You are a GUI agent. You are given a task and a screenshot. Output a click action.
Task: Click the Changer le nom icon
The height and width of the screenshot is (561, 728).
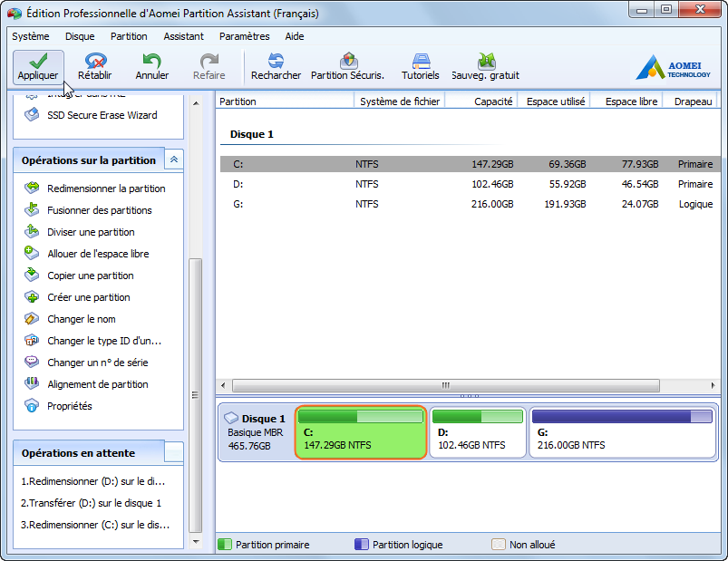coord(32,319)
